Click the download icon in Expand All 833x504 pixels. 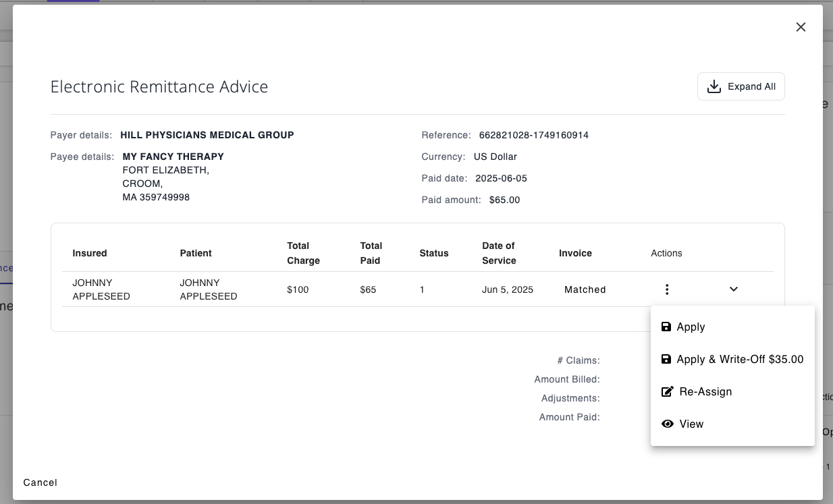point(714,87)
